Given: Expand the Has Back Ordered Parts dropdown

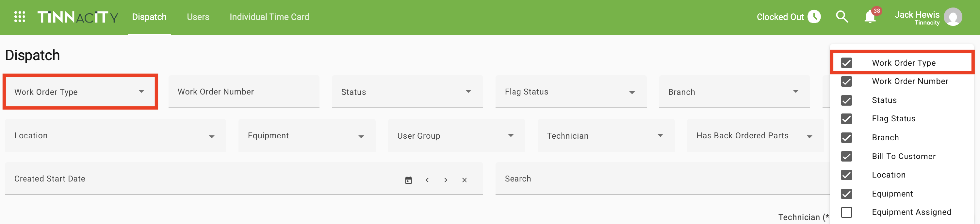Looking at the screenshot, I should tap(755, 136).
